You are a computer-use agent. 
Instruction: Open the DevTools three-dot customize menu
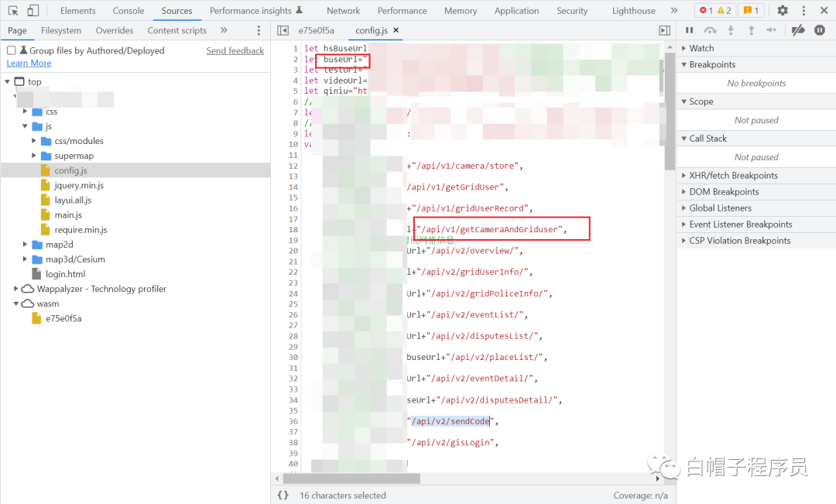pyautogui.click(x=803, y=10)
